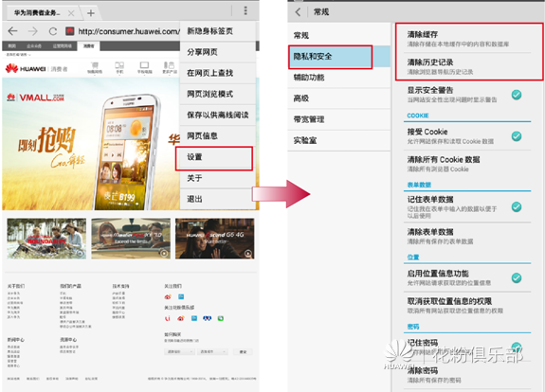Select the 消费者 site tab on the webpage
This screenshot has width=545, height=392.
point(89,45)
